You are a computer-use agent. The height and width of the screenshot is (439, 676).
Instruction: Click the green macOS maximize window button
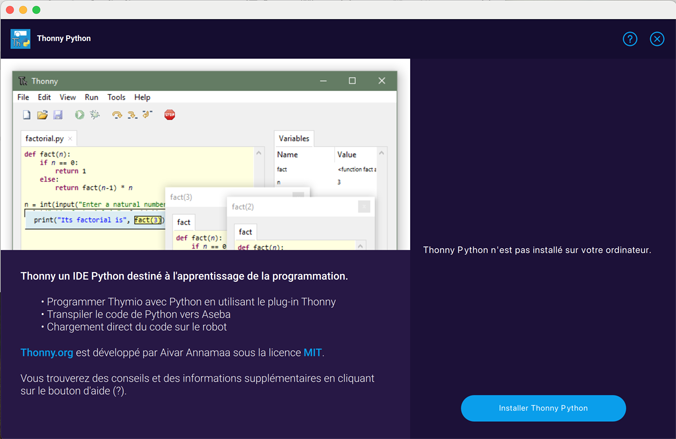37,9
